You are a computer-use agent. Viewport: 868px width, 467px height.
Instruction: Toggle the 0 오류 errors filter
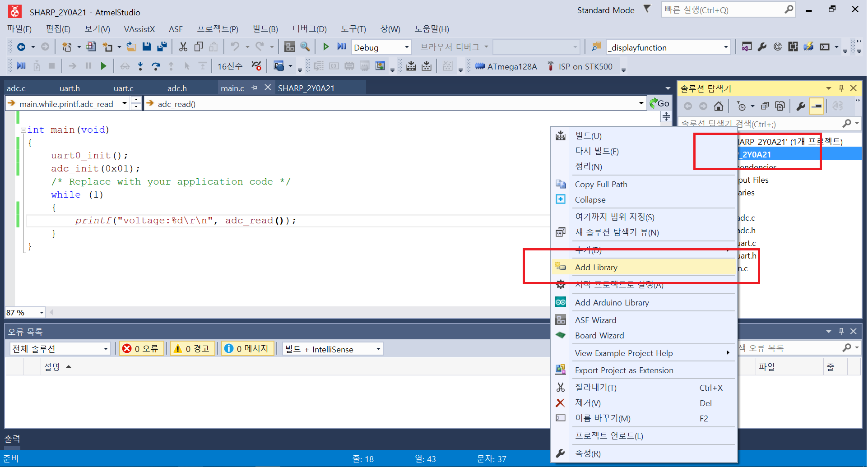click(142, 349)
